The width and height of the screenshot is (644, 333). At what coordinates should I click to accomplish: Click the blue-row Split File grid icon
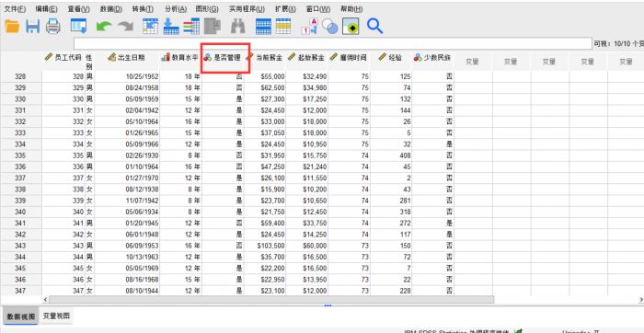tap(263, 27)
